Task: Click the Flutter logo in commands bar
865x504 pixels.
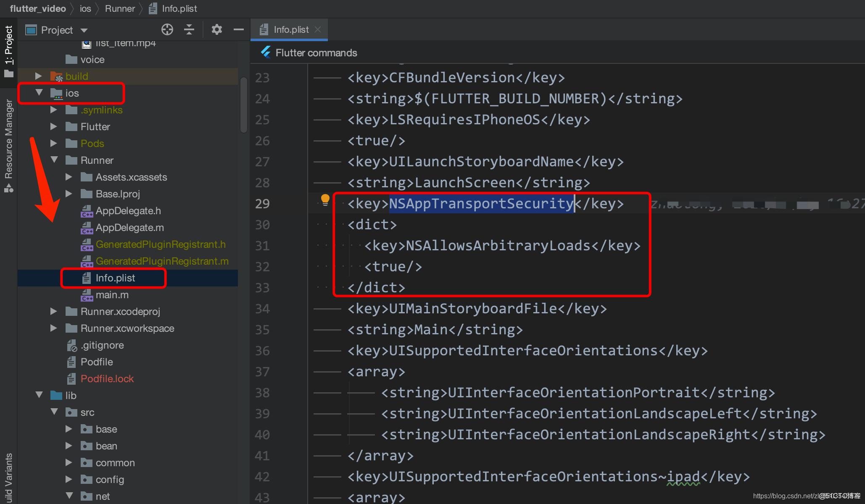Action: click(x=266, y=52)
